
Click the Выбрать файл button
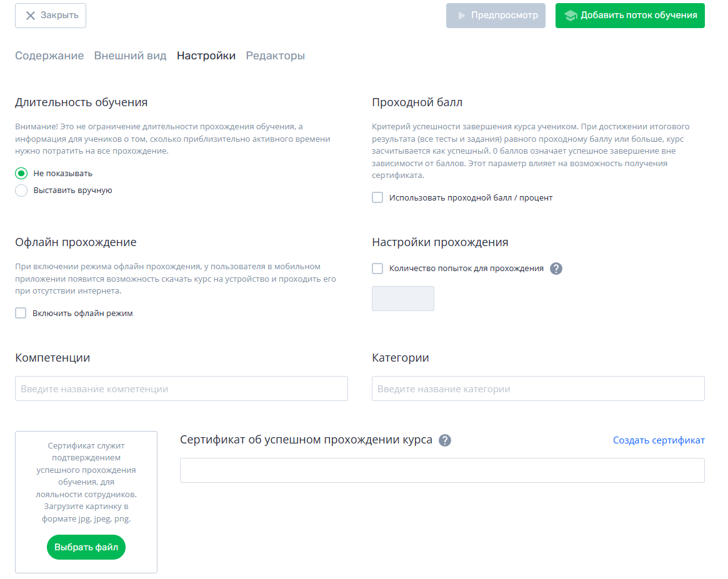[x=86, y=547]
